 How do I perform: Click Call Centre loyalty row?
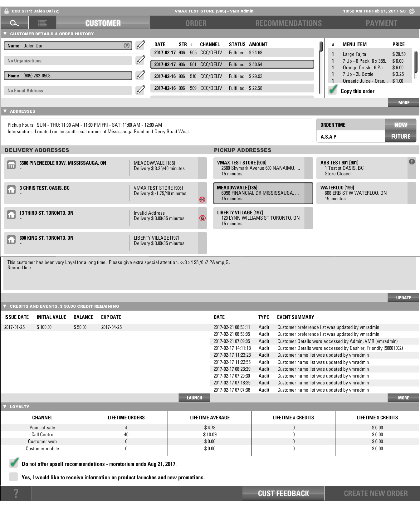(x=209, y=435)
